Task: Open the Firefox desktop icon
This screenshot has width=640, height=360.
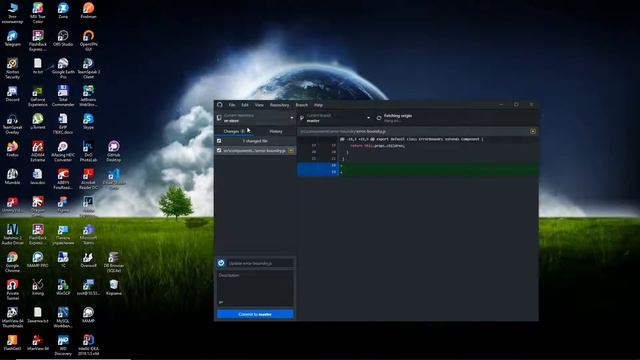Action: point(12,149)
